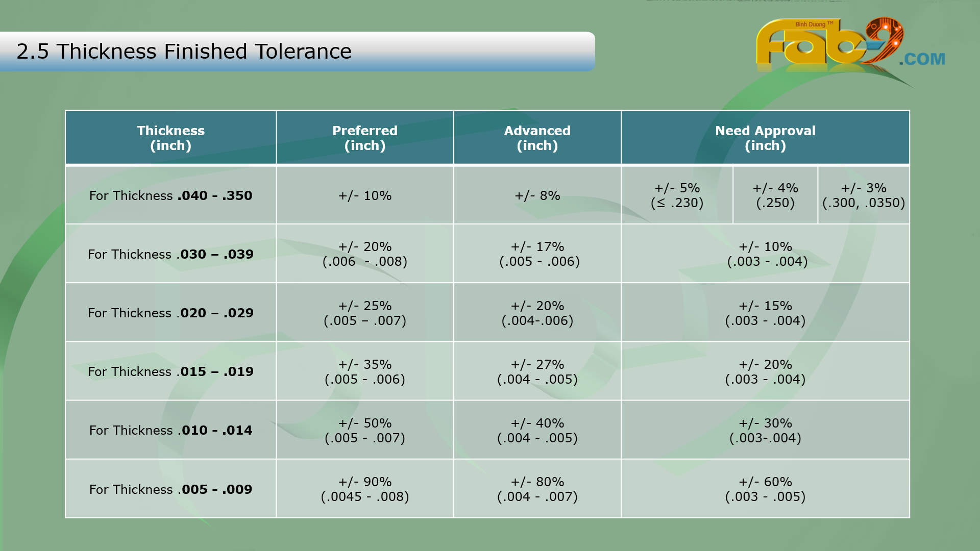Click the slide title Thickness Finished Tolerance
Viewport: 980px width, 551px height.
click(x=184, y=52)
